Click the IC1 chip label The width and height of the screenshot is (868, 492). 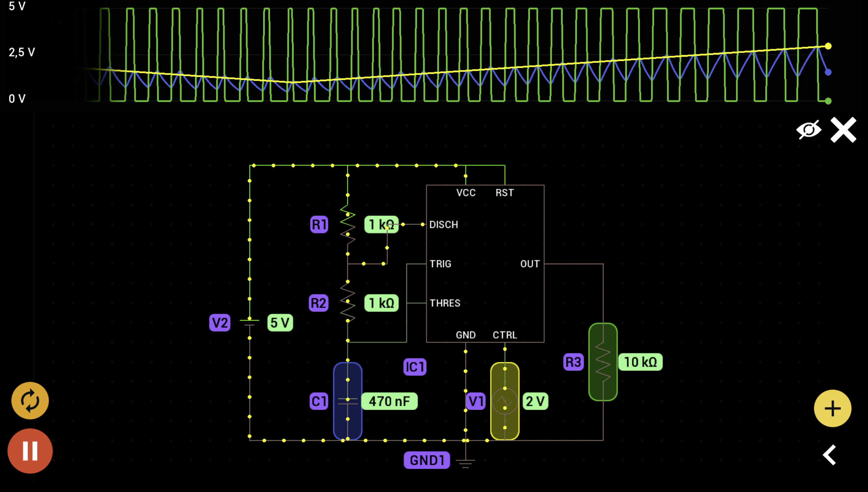[414, 367]
